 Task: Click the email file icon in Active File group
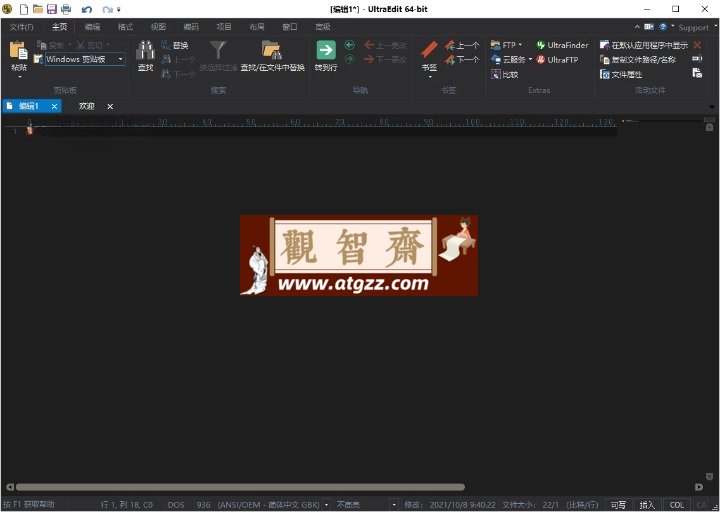click(697, 73)
